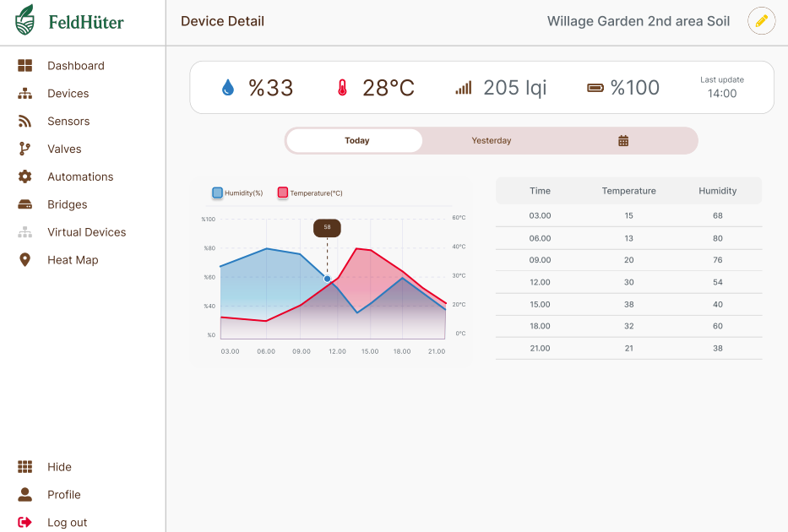Click the FeldHüter leaf logo
This screenshot has width=788, height=532.
(25, 21)
